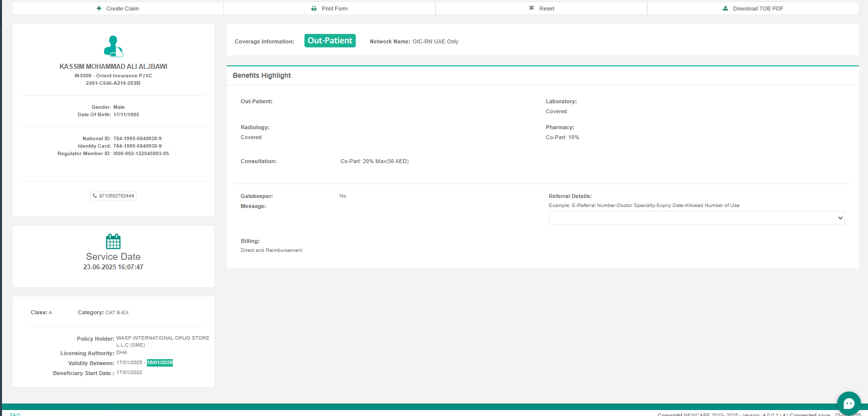Select the Out-Patient coverage badge
The width and height of the screenshot is (868, 416).
(x=330, y=41)
